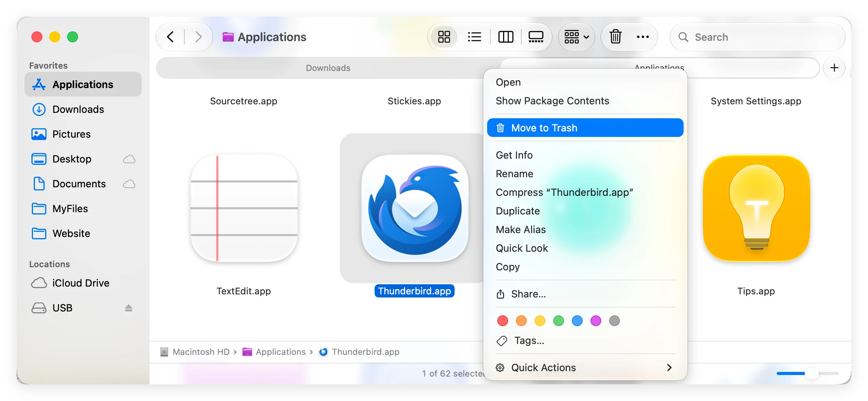The width and height of the screenshot is (868, 401).
Task: Eject the USB drive
Action: coord(128,308)
